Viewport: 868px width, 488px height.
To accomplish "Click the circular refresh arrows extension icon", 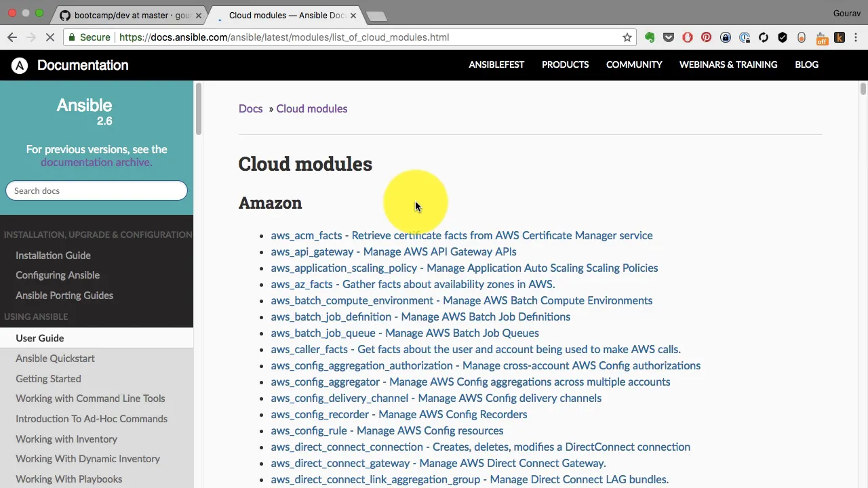I will 764,37.
